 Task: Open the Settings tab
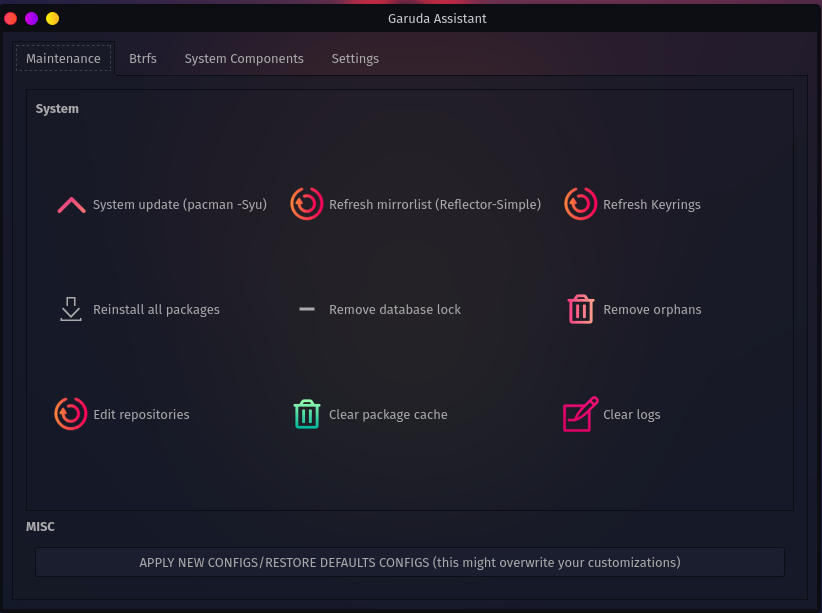[x=355, y=58]
